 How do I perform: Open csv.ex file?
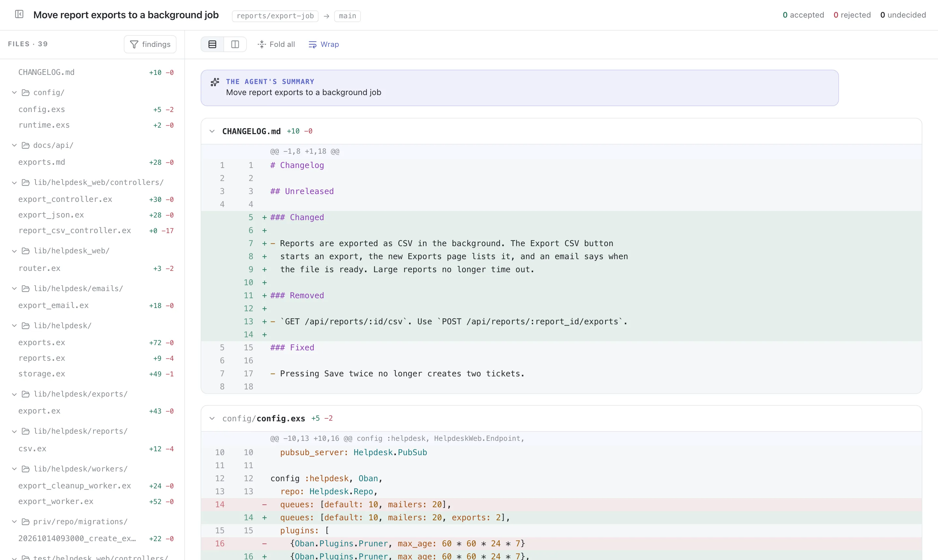92,449
